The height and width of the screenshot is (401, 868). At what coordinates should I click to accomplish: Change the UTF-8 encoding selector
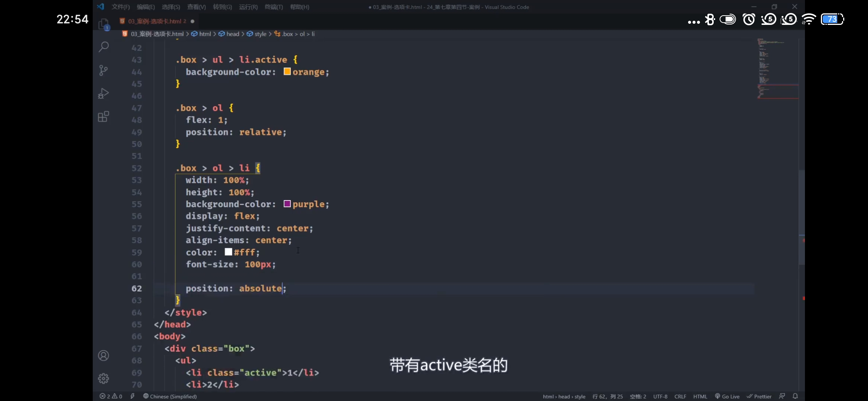pyautogui.click(x=660, y=396)
